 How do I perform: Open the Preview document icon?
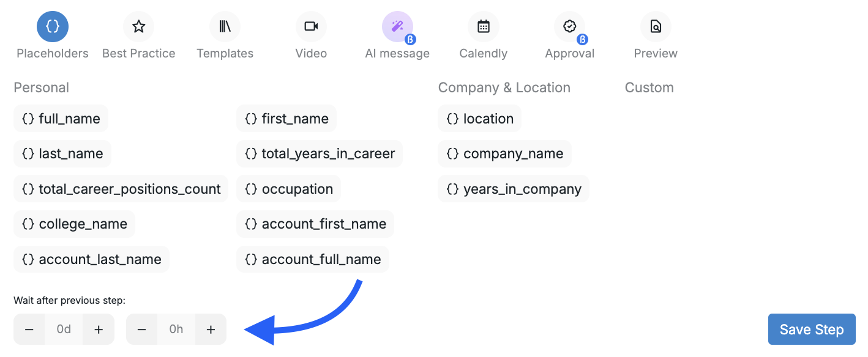pyautogui.click(x=656, y=26)
